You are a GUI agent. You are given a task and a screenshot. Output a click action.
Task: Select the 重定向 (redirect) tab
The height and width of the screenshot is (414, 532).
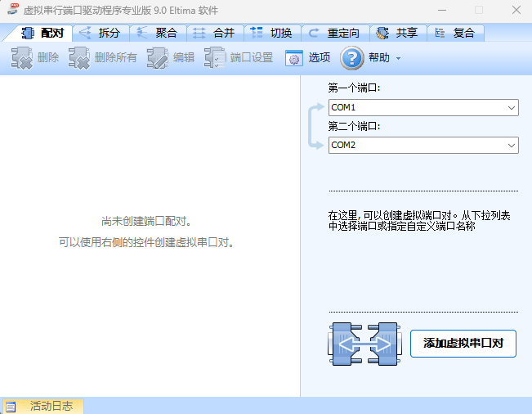334,34
